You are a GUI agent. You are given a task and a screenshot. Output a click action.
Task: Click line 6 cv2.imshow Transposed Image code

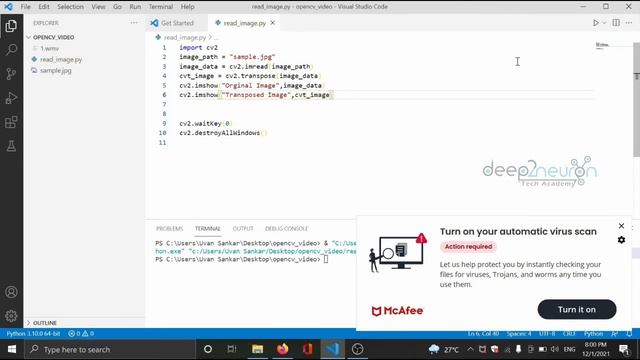coord(256,95)
